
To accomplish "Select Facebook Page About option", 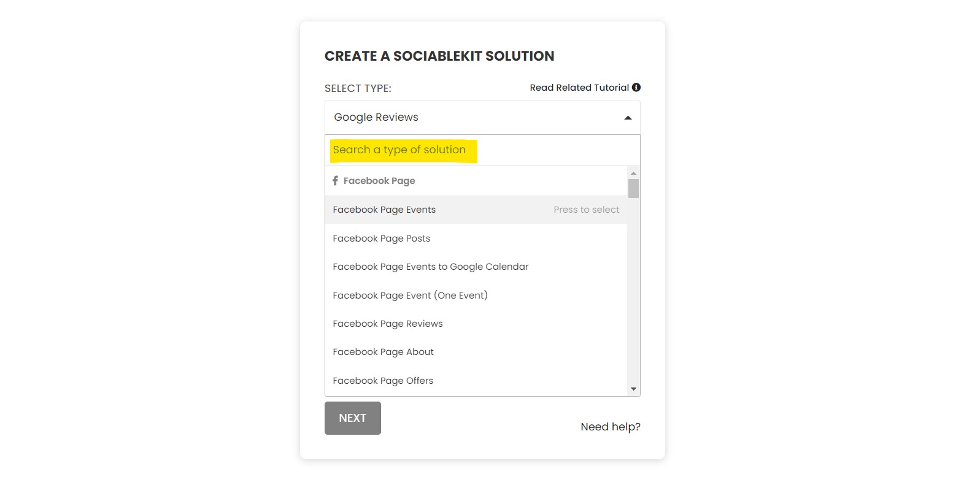I will point(476,352).
